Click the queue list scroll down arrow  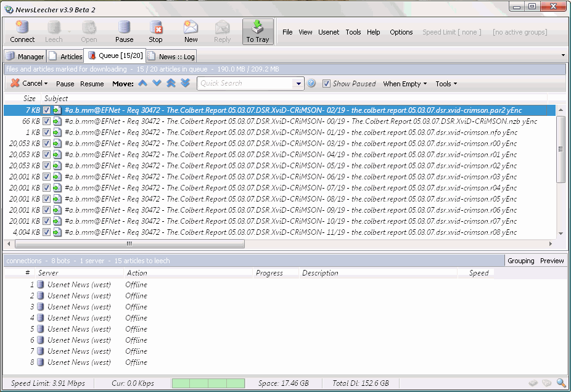(x=561, y=234)
